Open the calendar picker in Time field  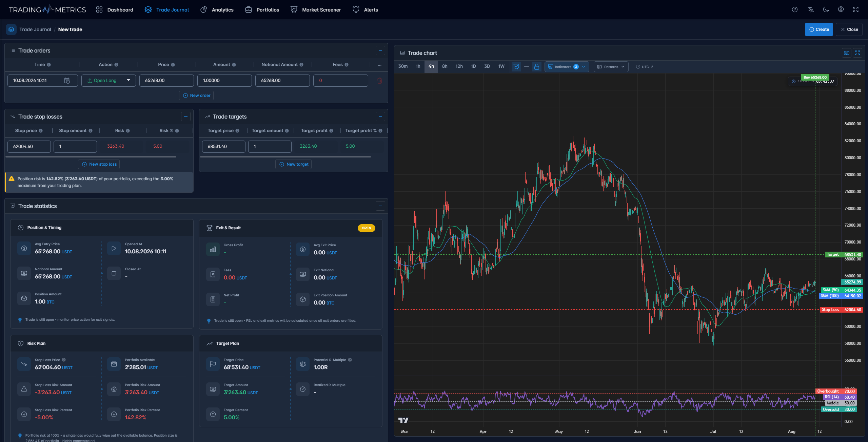coord(67,81)
